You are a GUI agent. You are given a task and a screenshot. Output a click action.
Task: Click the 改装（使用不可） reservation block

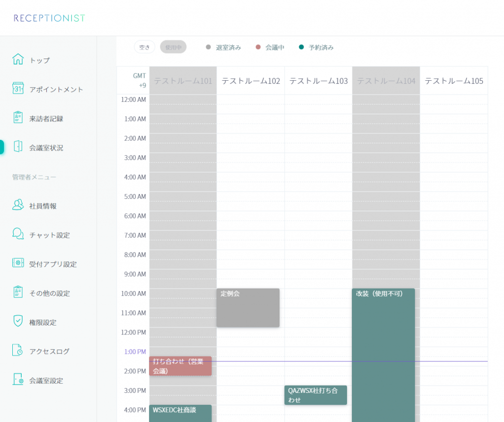[x=383, y=355]
